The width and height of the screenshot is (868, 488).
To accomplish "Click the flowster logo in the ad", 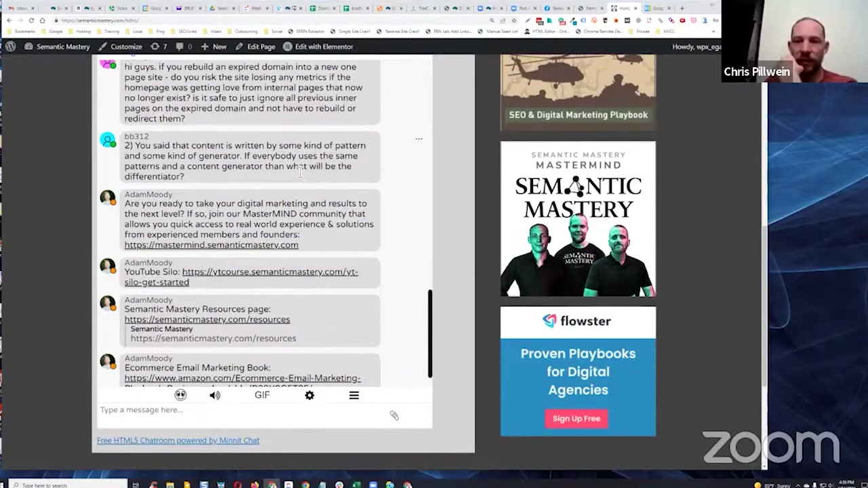I will (x=576, y=321).
